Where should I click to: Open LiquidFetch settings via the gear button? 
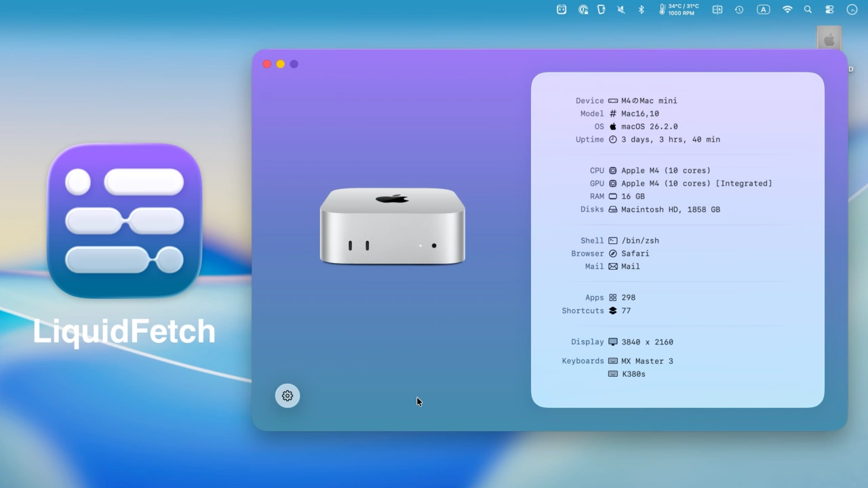[x=287, y=395]
